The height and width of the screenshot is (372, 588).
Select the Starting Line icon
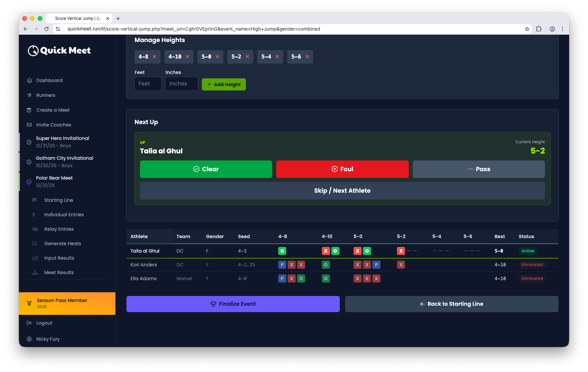(34, 200)
